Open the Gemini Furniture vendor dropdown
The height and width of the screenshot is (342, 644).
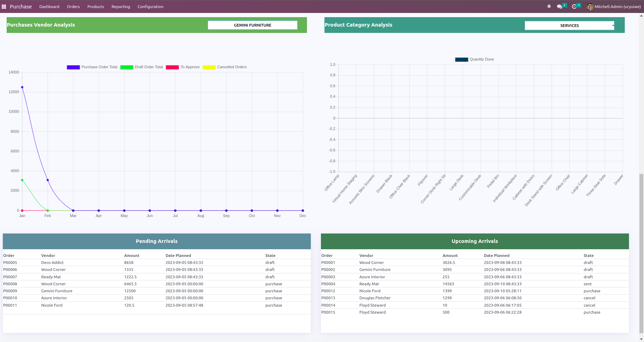tap(252, 25)
